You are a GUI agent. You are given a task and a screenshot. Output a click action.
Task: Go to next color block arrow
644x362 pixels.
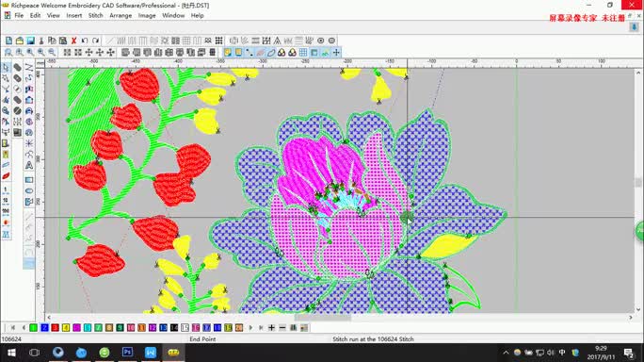[250, 327]
